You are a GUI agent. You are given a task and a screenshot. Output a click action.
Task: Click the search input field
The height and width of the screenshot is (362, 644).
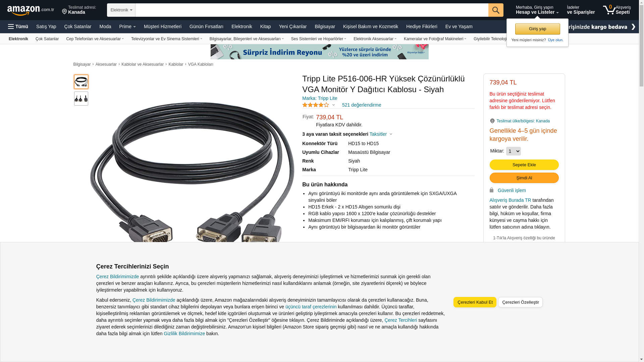coord(312,10)
